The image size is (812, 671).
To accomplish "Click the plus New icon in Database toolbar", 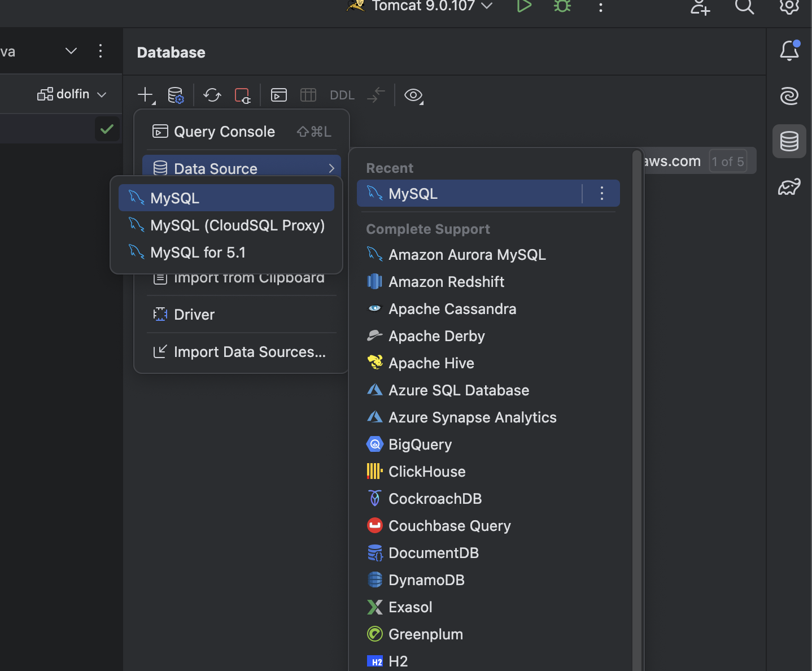I will pyautogui.click(x=146, y=95).
